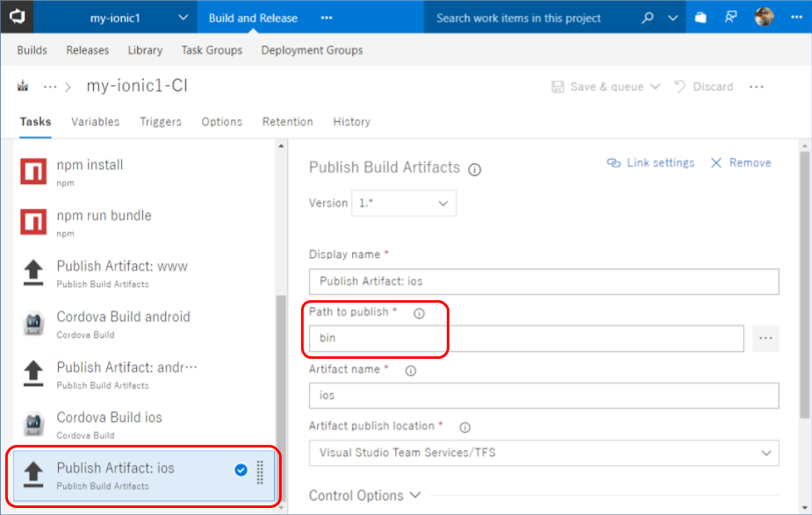812x515 pixels.
Task: Click the Cordova Build ios icon
Action: 33,425
